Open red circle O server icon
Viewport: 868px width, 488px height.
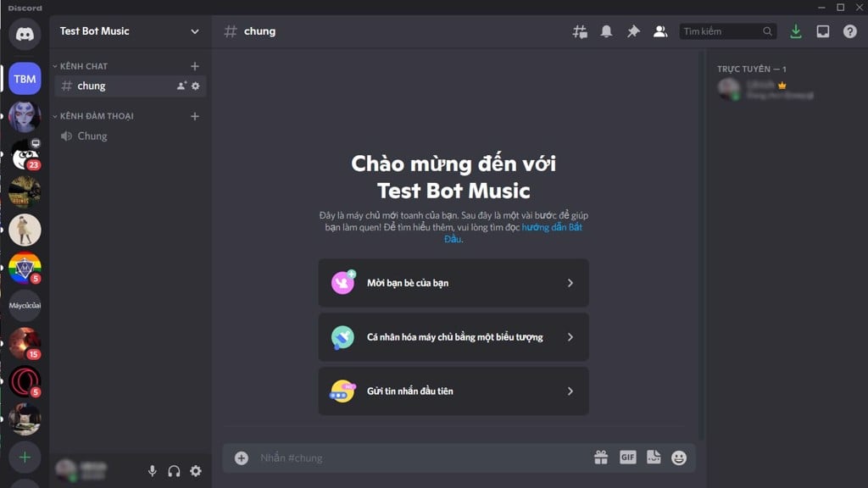click(x=25, y=381)
